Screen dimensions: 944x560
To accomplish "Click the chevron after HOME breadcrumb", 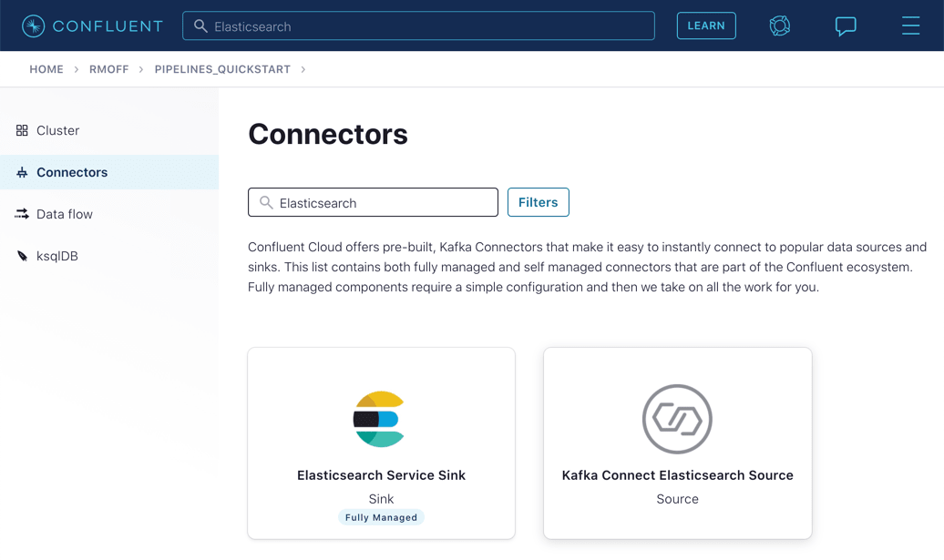I will [x=77, y=69].
